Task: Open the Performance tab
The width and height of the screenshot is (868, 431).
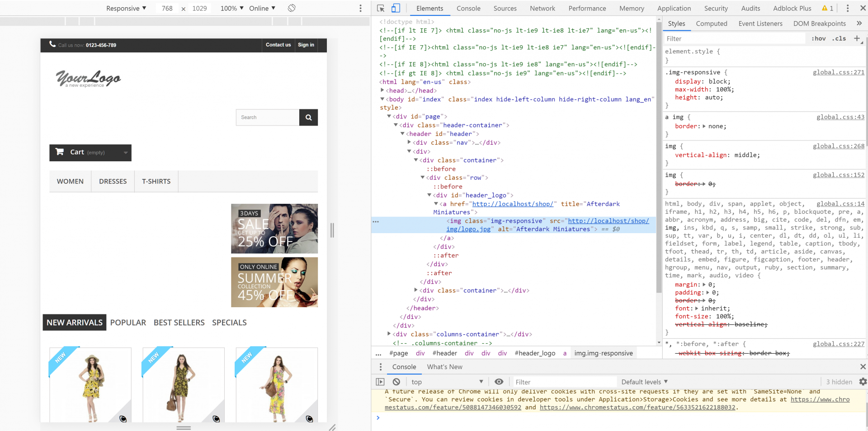Action: tap(587, 8)
